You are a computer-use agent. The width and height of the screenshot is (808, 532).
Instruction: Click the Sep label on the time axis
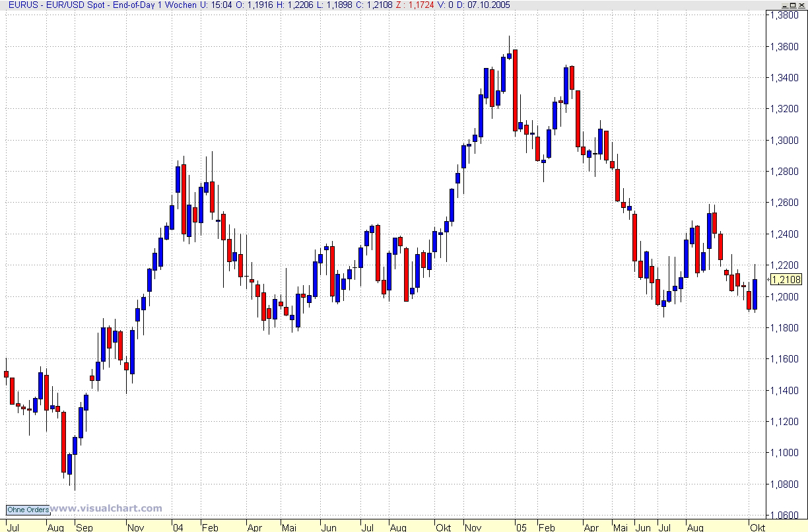[84, 527]
